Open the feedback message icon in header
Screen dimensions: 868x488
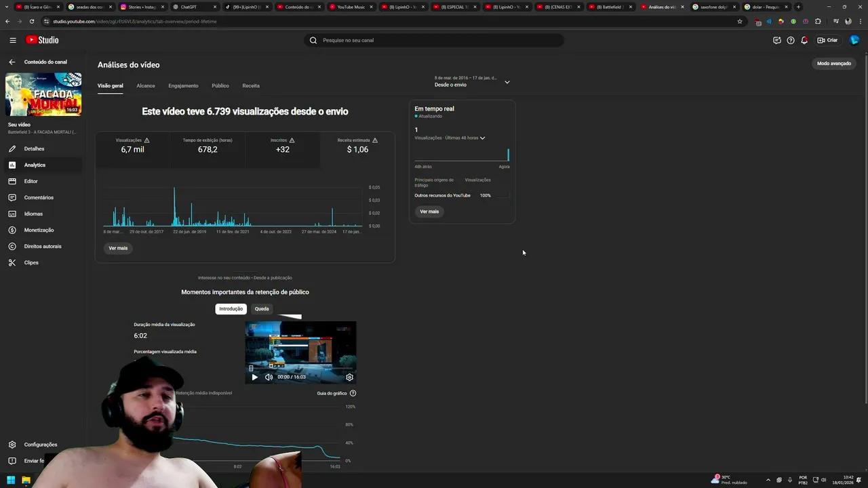777,40
